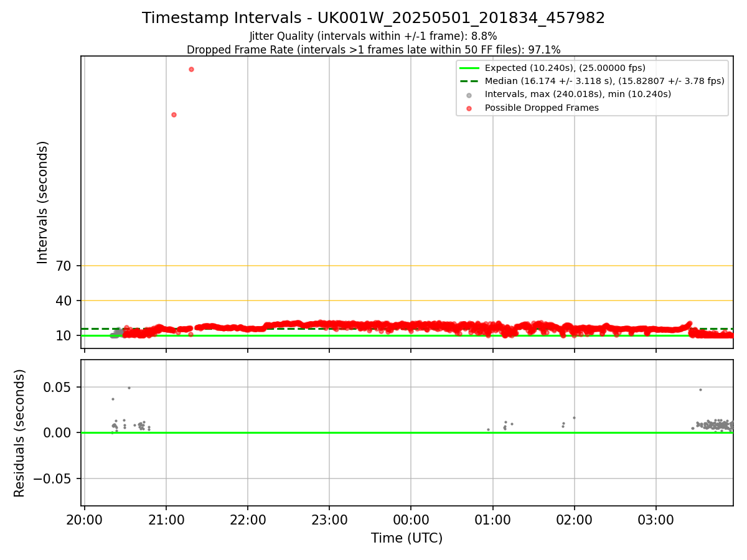Click the 70 tick label on y-axis
The width and height of the screenshot is (747, 560).
pyautogui.click(x=64, y=266)
